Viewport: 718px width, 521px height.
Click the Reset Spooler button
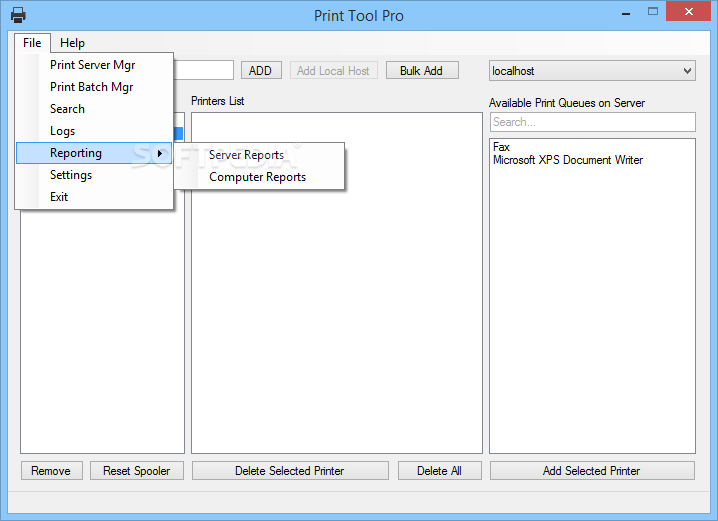tap(136, 471)
